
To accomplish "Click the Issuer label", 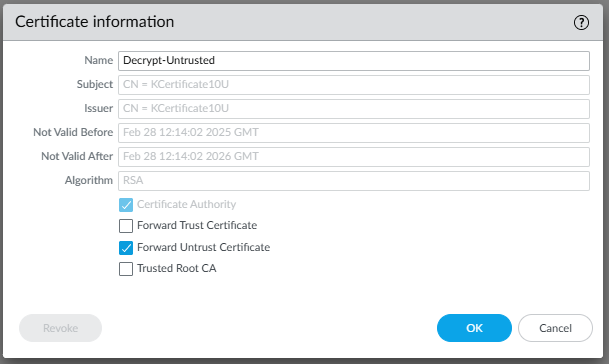I will pyautogui.click(x=98, y=108).
